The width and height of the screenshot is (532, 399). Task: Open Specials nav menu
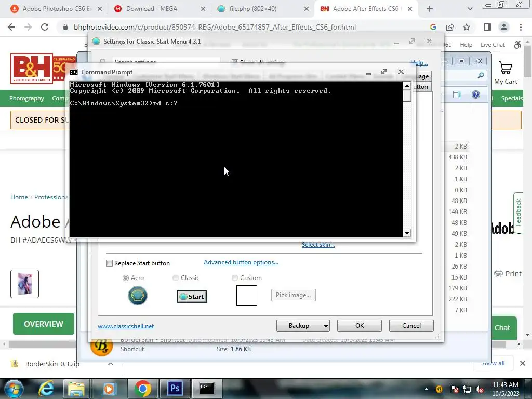(x=512, y=98)
